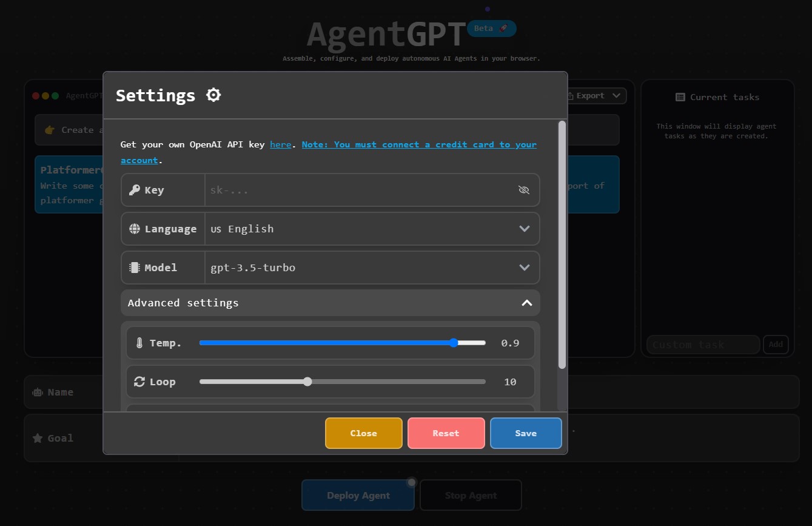Click the robot icon beside Name
This screenshot has width=812, height=526.
click(x=38, y=392)
